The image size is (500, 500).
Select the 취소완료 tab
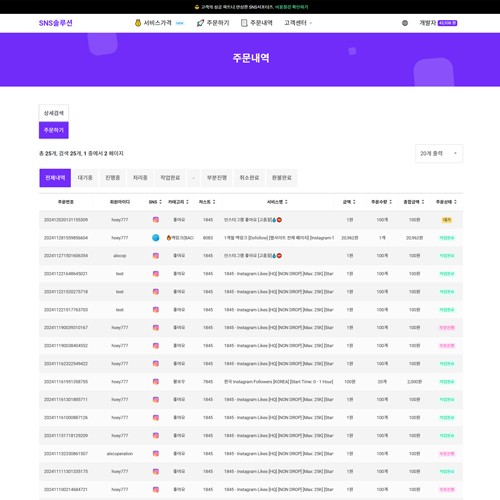pos(249,178)
